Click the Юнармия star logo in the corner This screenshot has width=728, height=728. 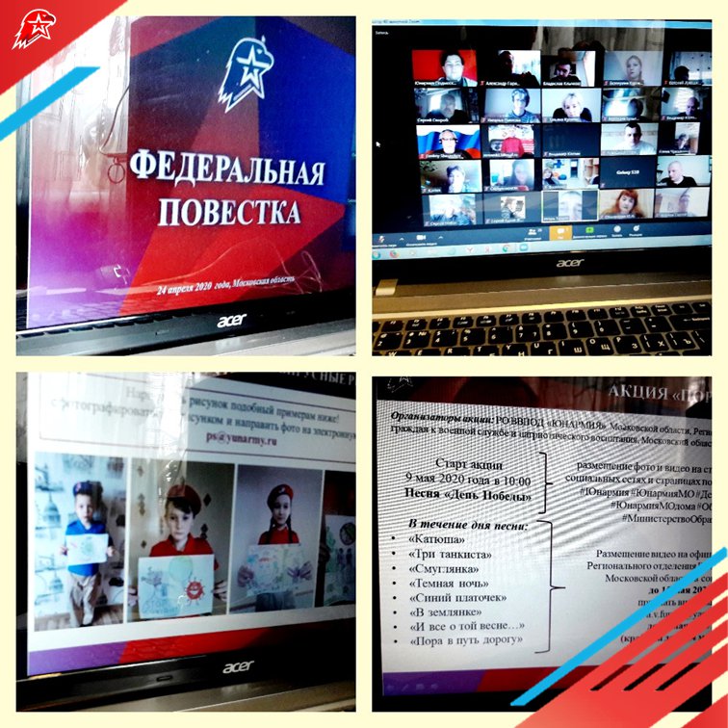pos(34,29)
